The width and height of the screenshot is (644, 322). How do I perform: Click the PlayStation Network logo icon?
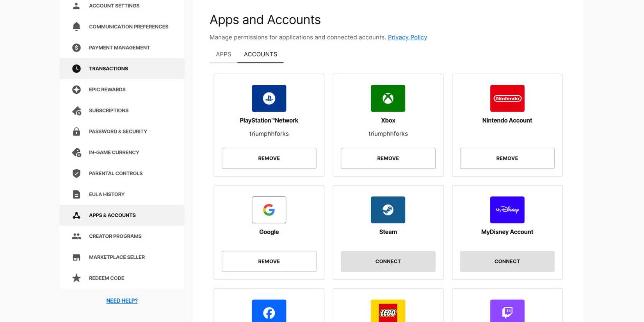coord(269,98)
